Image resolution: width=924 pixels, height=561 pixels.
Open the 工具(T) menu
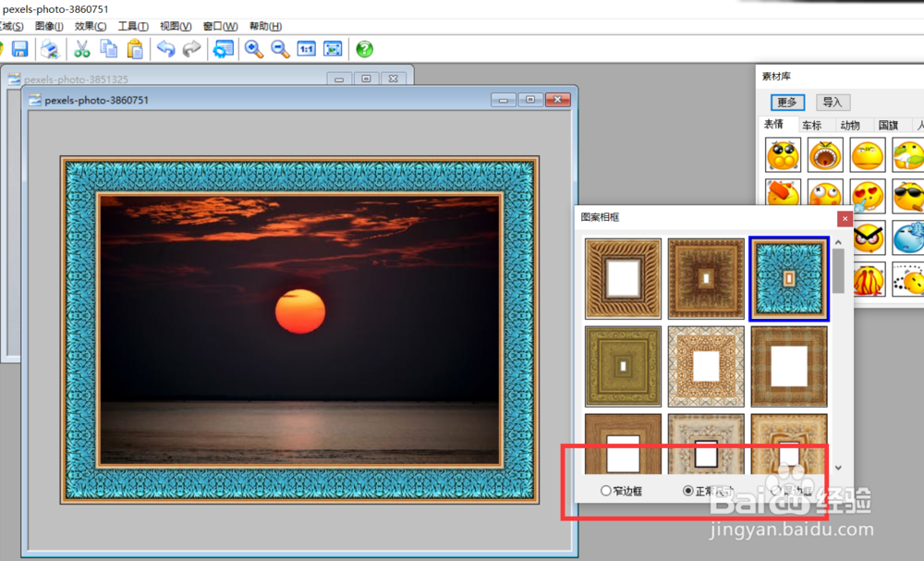pyautogui.click(x=133, y=26)
